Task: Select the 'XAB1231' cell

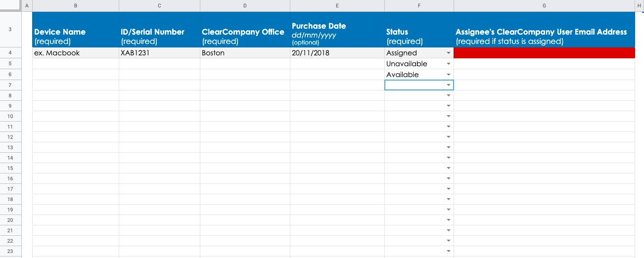Action: tap(159, 53)
